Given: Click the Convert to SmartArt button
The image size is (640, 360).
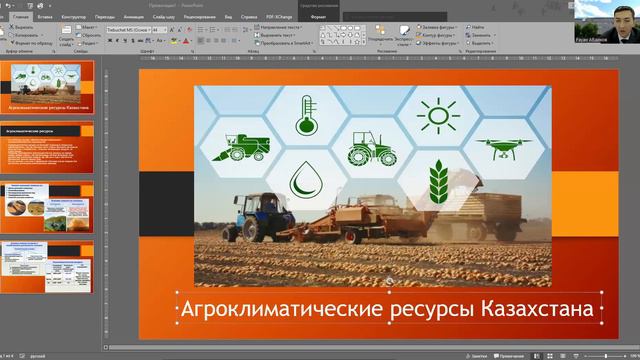Looking at the screenshot, I should (x=283, y=43).
